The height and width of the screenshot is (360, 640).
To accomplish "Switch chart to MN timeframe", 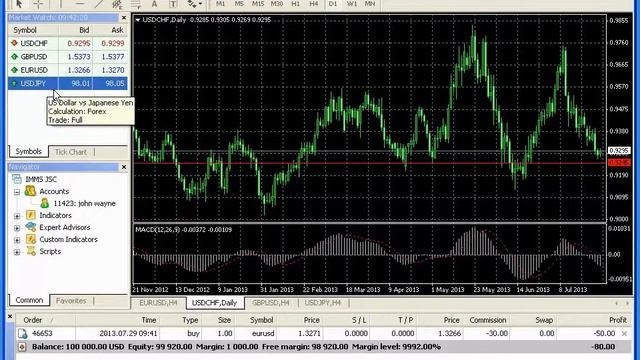I will pyautogui.click(x=370, y=4).
